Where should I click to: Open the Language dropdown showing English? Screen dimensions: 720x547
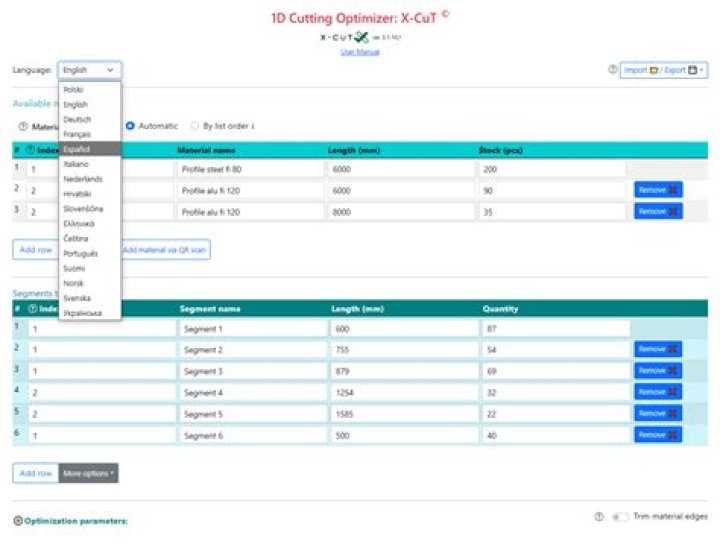pos(90,70)
